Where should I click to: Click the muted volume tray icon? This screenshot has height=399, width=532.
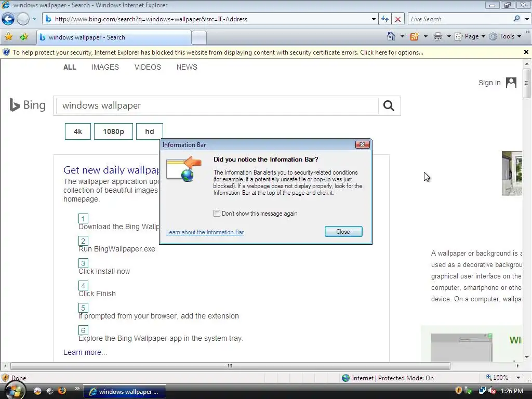click(x=492, y=391)
